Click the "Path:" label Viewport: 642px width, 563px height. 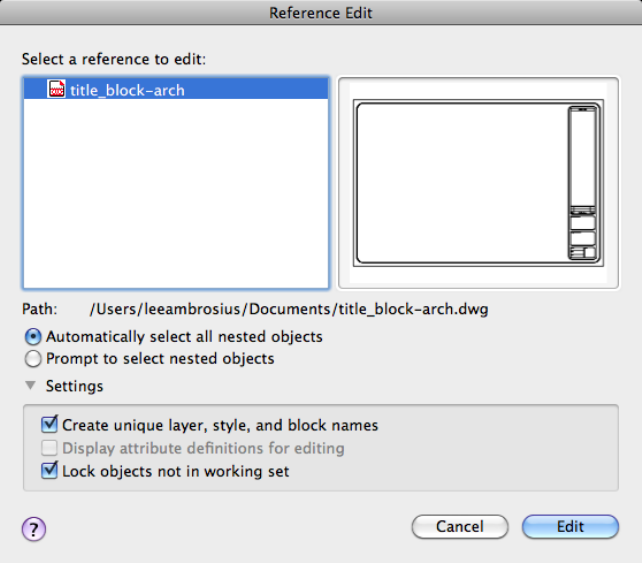pos(40,309)
